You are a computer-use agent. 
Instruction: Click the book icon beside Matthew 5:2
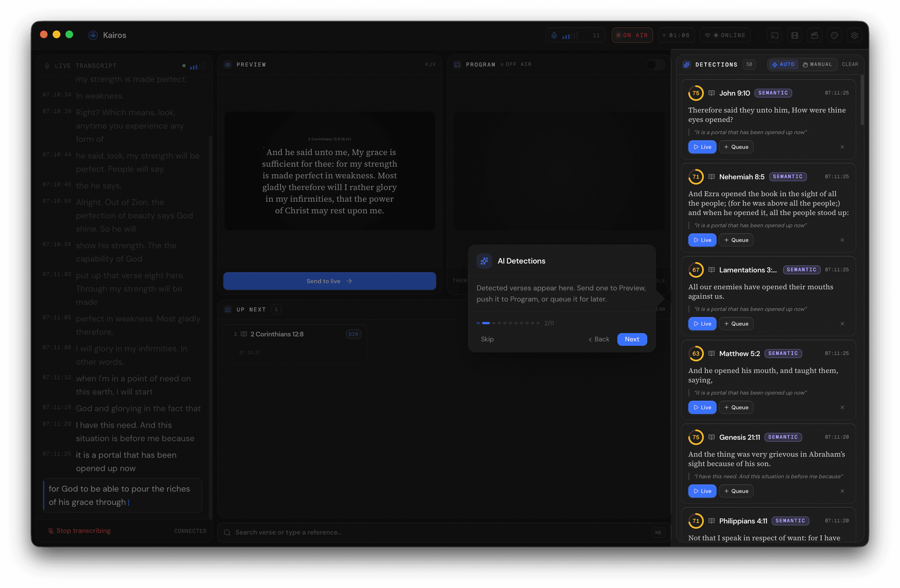711,353
